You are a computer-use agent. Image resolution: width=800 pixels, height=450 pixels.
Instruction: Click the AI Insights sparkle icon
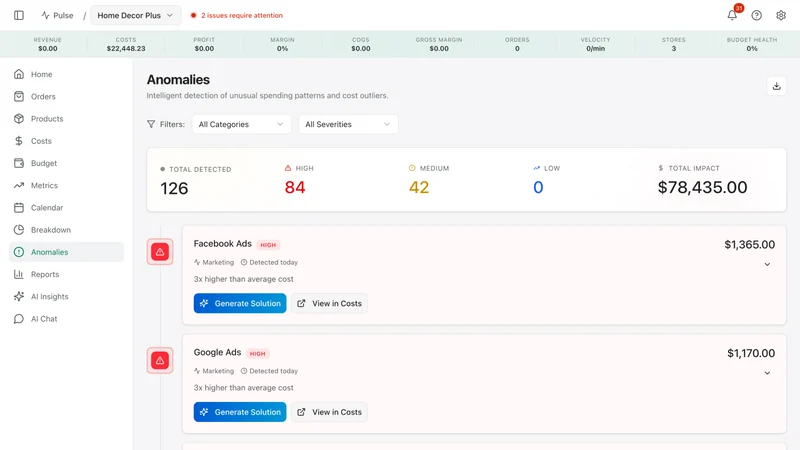tap(19, 296)
